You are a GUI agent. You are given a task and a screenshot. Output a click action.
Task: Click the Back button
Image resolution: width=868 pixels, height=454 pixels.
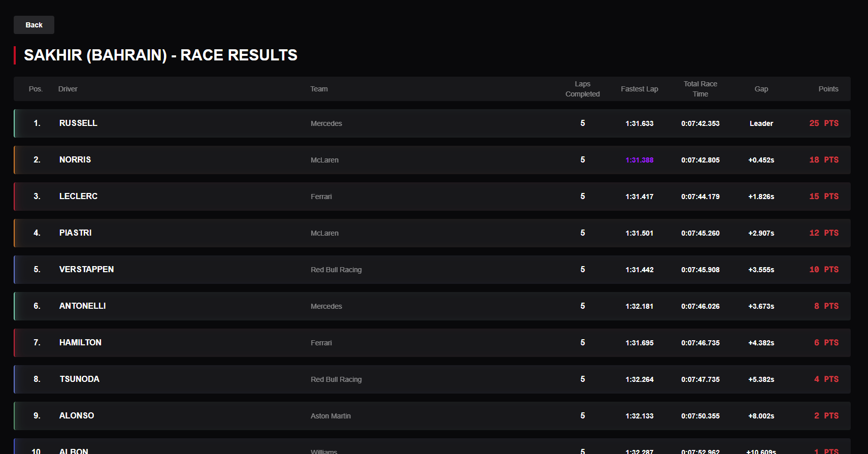[x=34, y=25]
